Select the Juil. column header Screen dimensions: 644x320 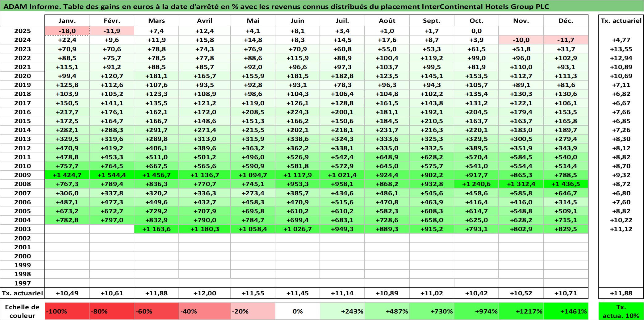(x=342, y=21)
